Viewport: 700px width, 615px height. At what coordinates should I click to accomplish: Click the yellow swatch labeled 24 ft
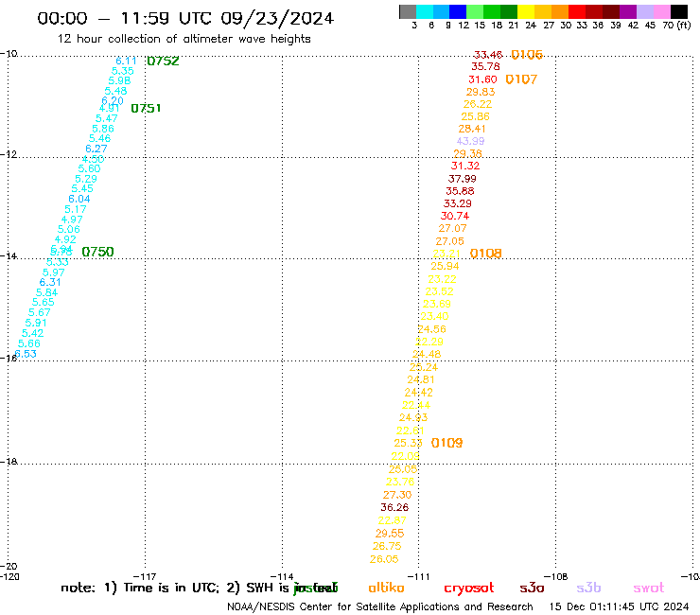pos(526,11)
